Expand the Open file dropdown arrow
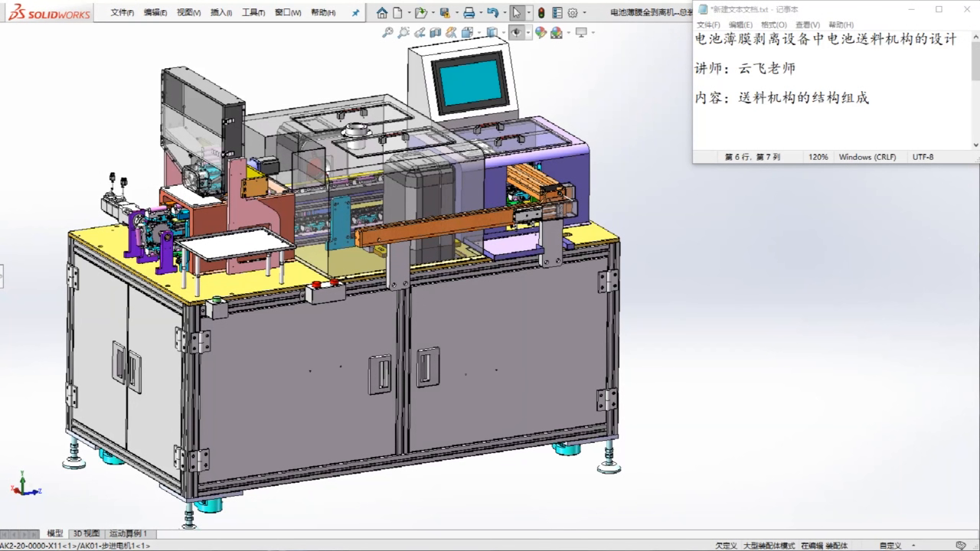Viewport: 980px width, 551px height. coord(433,13)
